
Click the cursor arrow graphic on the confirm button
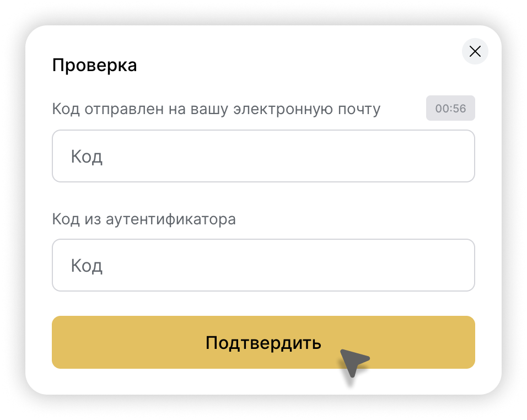click(x=353, y=362)
